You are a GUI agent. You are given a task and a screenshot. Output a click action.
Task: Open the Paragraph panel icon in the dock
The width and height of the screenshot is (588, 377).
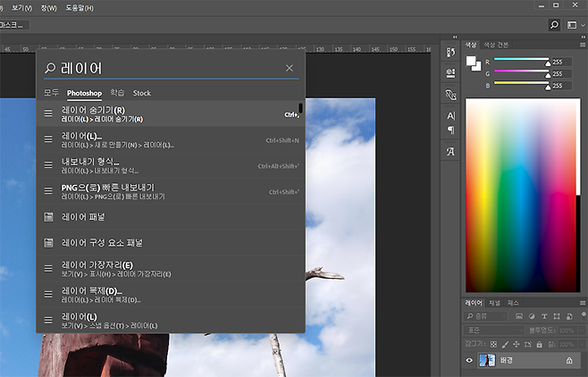click(450, 130)
